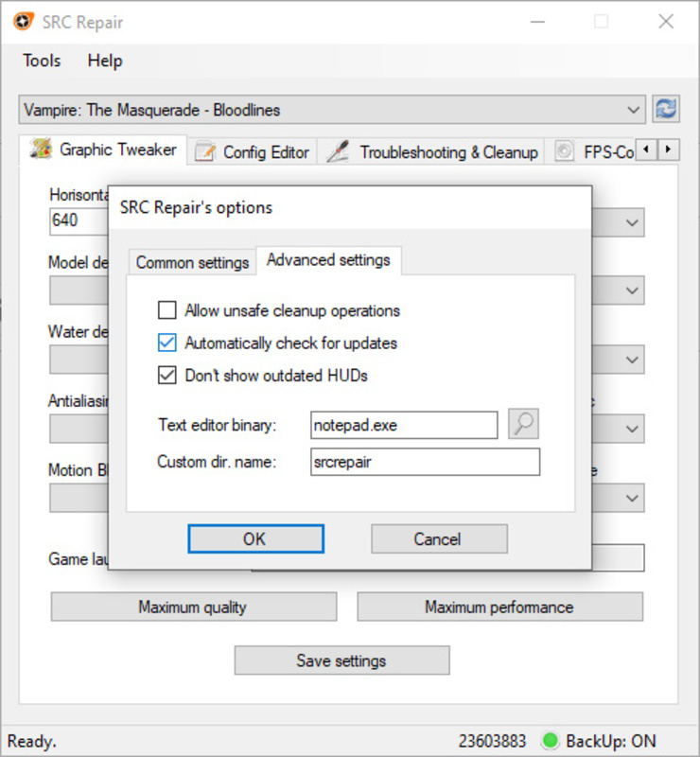Go to Troubleshooting & Cleanup tab
The image size is (700, 757).
pyautogui.click(x=431, y=152)
